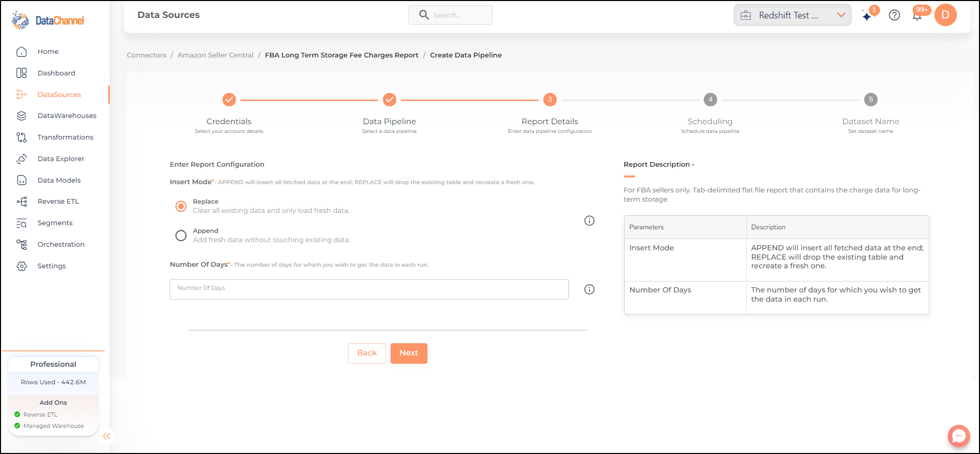Viewport: 980px width, 454px height.
Task: Collapse the sidebar with double chevron
Action: coord(107,437)
